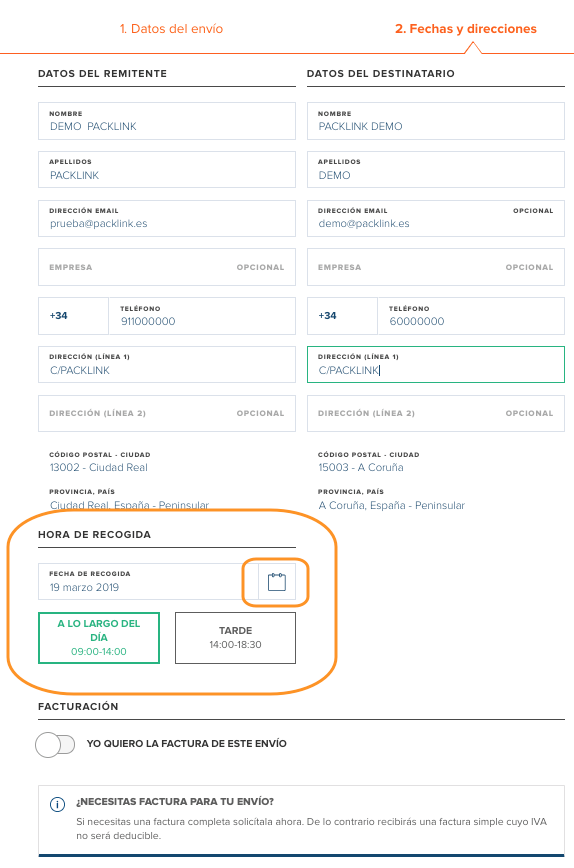Click sender's optional Empresa field

[x=167, y=267]
